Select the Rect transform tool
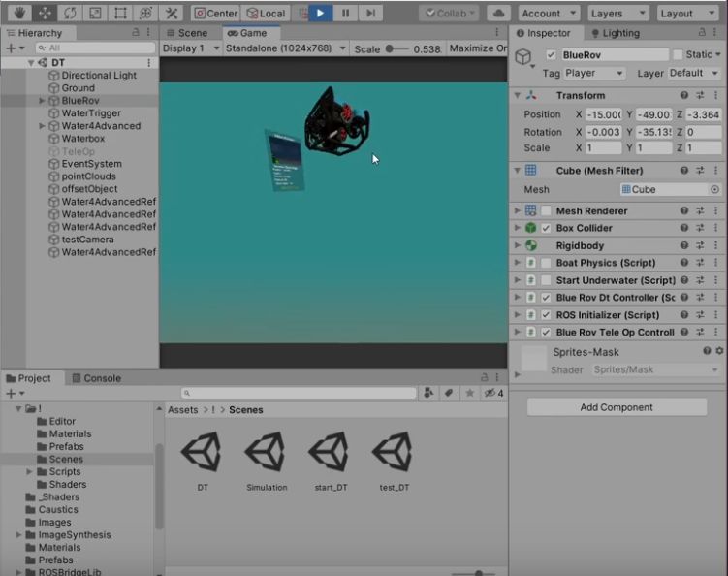The height and width of the screenshot is (576, 728). (119, 14)
